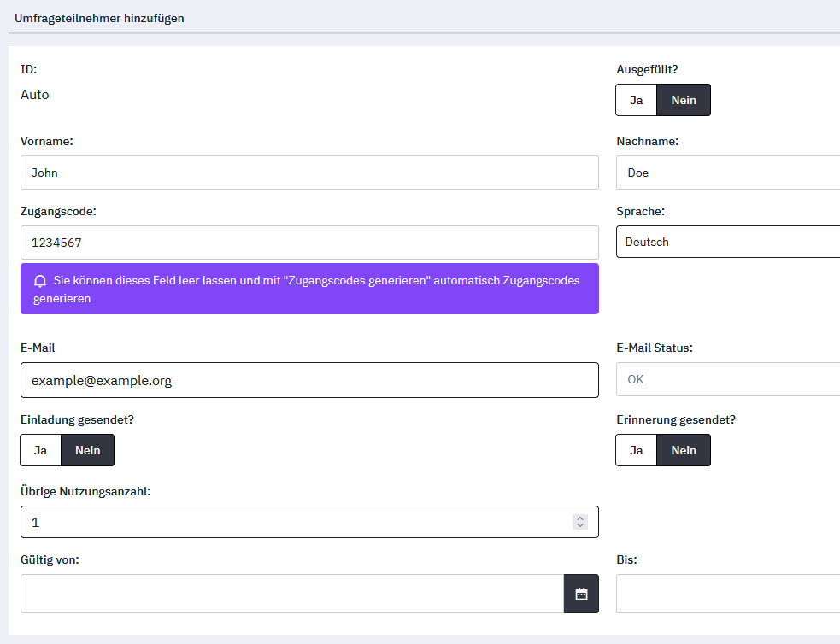Mark Einladung gesendet as Ja
Image resolution: width=840 pixels, height=644 pixels.
click(x=40, y=450)
